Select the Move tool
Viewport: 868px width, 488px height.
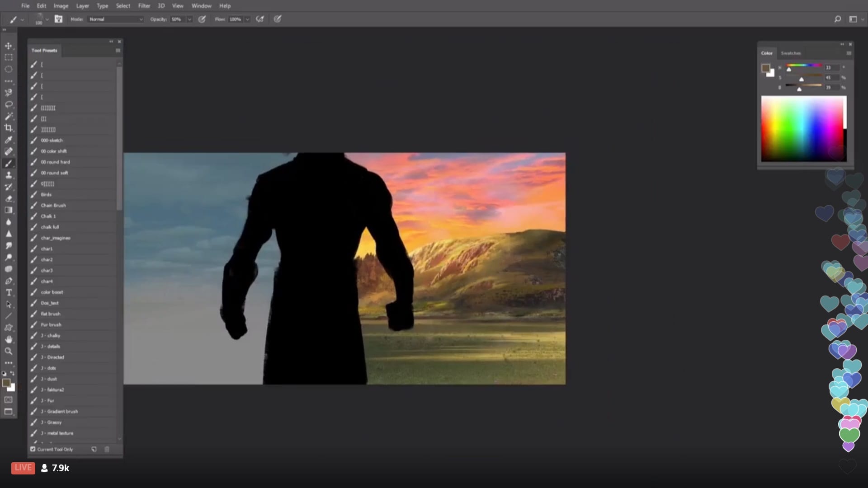point(8,46)
